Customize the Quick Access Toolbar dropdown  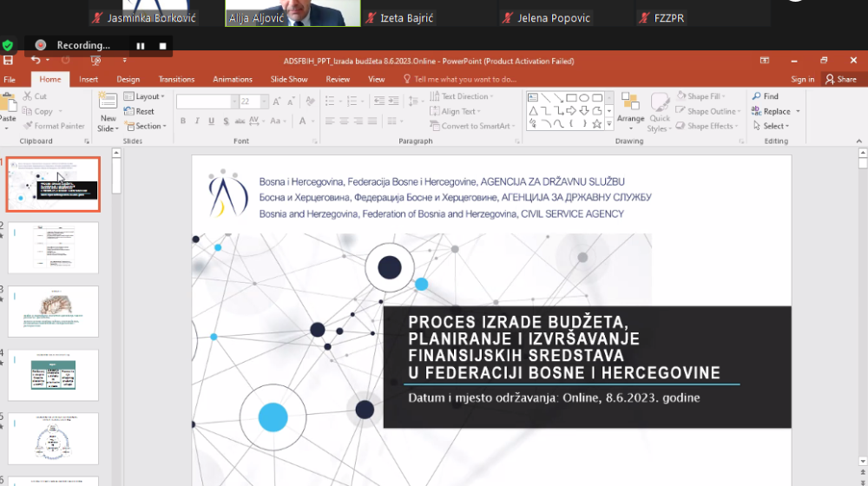(124, 61)
